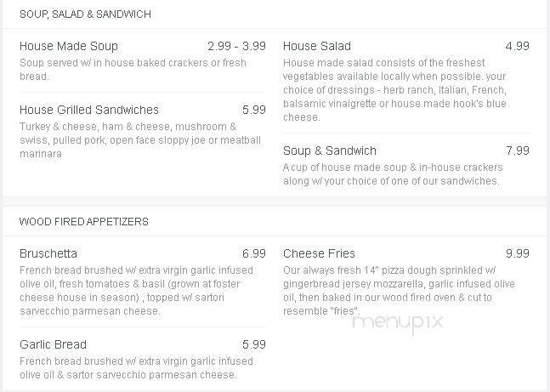550x392 pixels.
Task: Click the Bruschetta 6.99 price
Action: click(253, 253)
